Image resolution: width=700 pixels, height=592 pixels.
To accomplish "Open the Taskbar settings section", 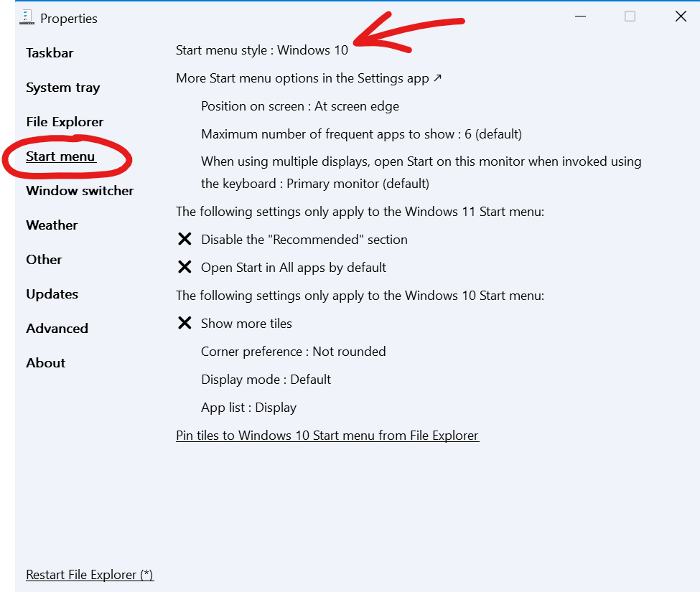I will 50,53.
